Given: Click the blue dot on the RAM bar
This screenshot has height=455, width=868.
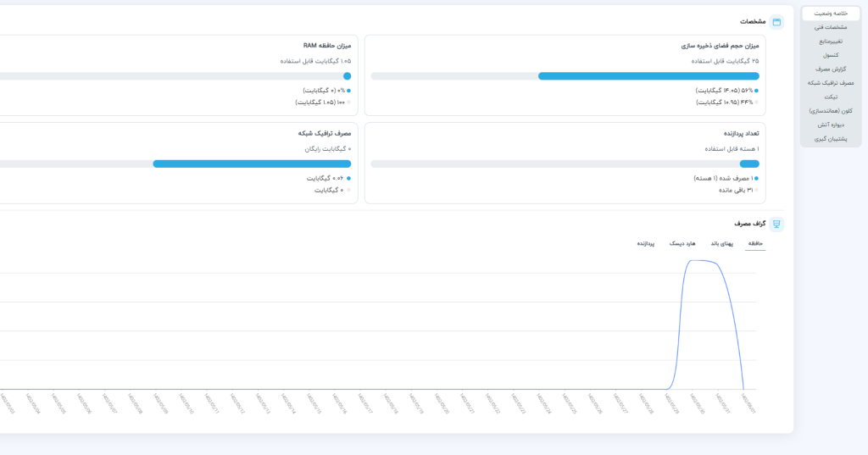Looking at the screenshot, I should 347,76.
